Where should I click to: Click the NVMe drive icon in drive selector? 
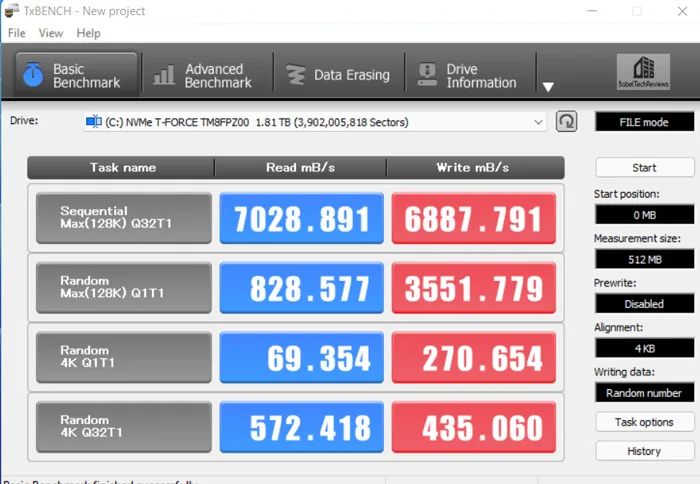pyautogui.click(x=94, y=121)
